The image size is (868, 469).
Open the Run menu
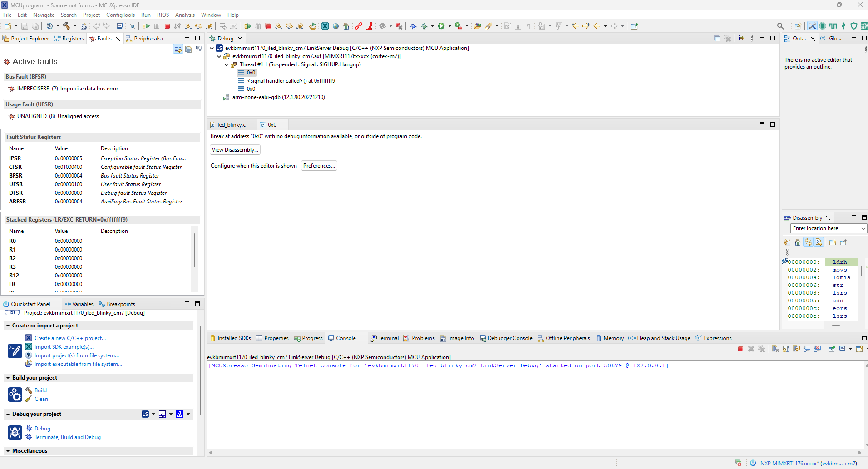tap(145, 15)
